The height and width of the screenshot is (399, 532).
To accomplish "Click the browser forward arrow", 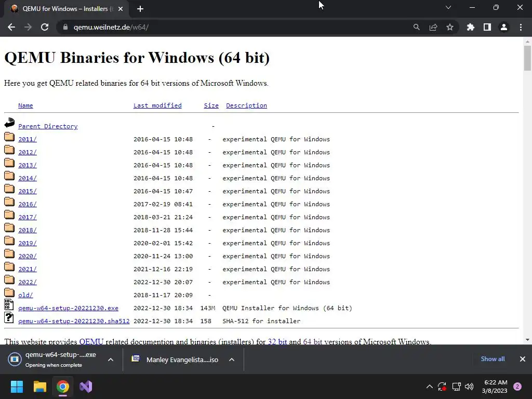I will [28, 27].
